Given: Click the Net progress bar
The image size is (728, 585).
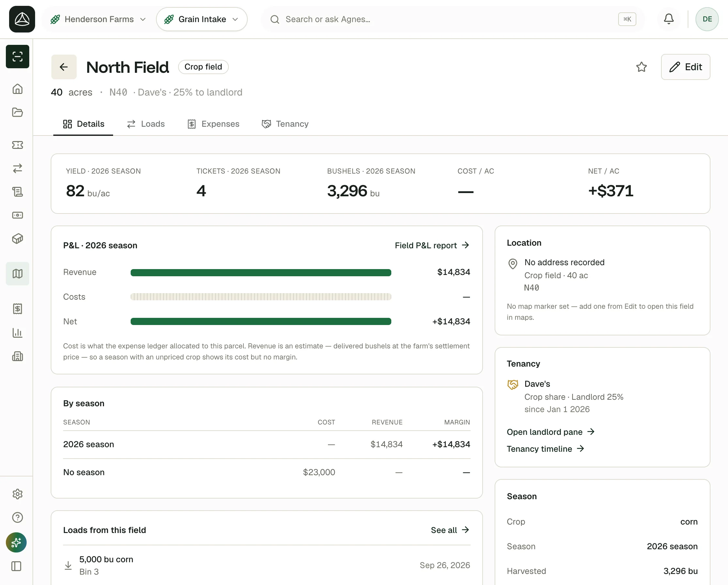Looking at the screenshot, I should click(261, 321).
